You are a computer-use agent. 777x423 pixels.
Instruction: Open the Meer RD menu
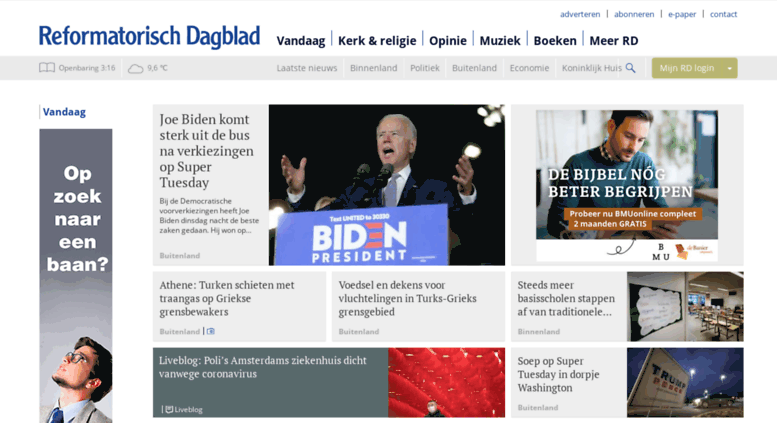point(613,41)
